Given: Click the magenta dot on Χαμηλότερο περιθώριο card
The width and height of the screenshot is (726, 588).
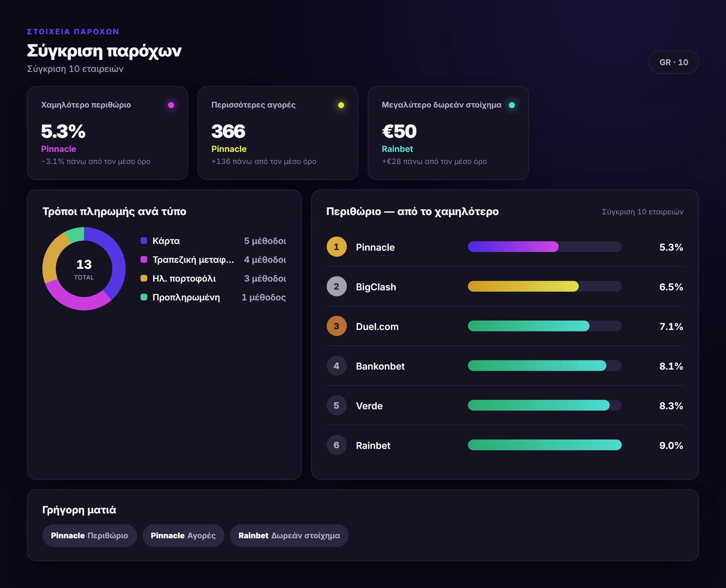Looking at the screenshot, I should coord(171,105).
